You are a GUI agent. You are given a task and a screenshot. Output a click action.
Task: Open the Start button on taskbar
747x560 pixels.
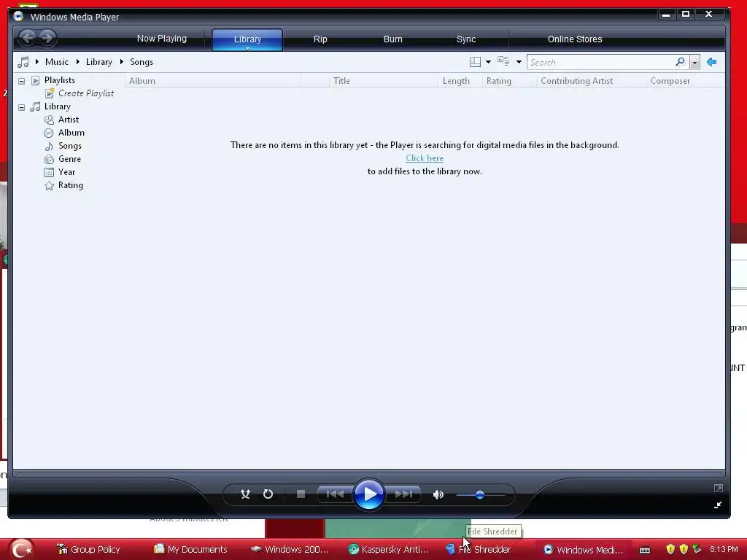pyautogui.click(x=20, y=549)
